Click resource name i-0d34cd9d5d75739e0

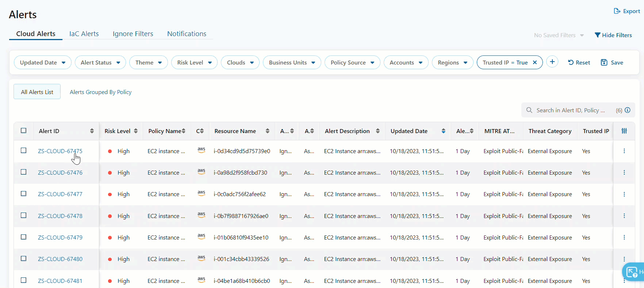[242, 151]
